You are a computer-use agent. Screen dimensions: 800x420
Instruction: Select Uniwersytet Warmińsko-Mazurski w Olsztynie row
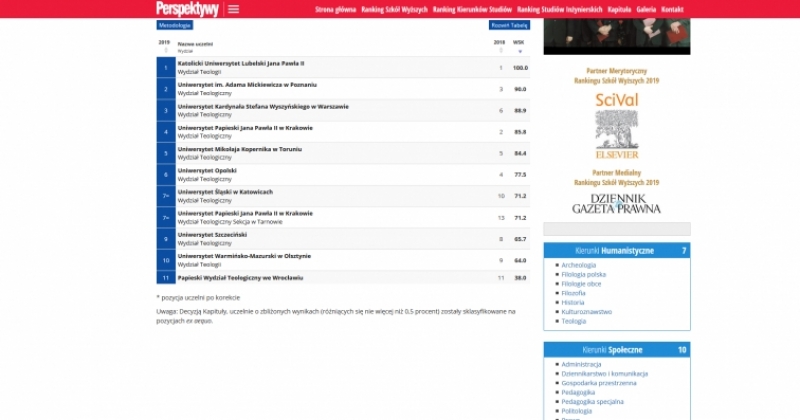pos(343,260)
